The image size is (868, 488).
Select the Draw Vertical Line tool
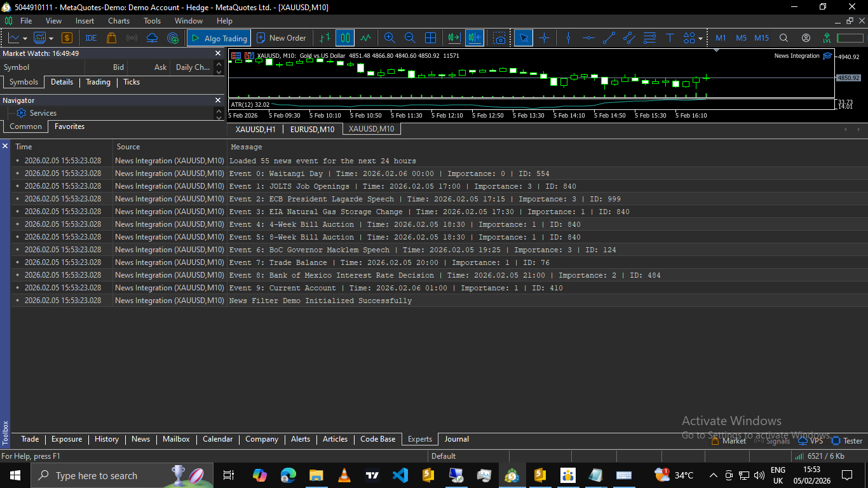point(567,37)
